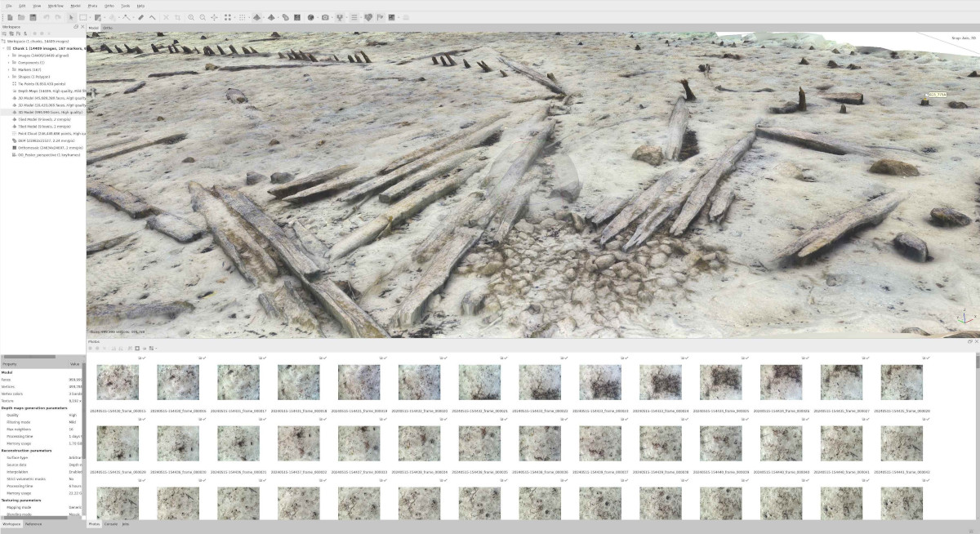Toggle the Show Images toolbar button

point(391,17)
